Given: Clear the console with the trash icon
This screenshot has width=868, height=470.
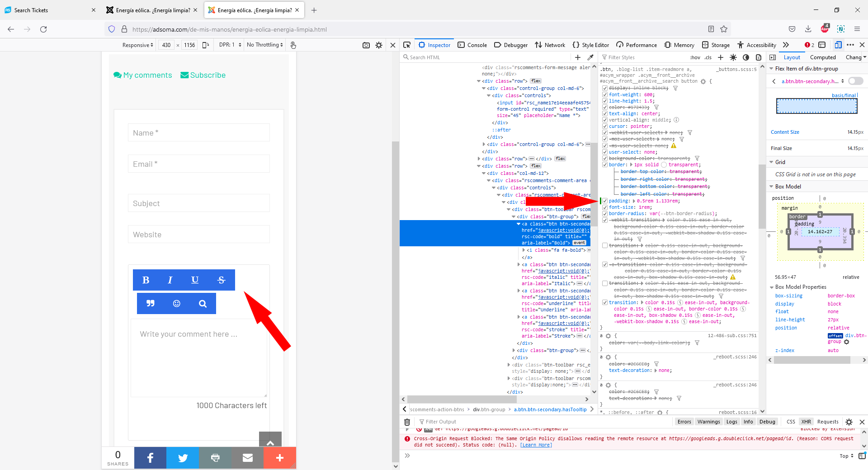Looking at the screenshot, I should pyautogui.click(x=407, y=422).
